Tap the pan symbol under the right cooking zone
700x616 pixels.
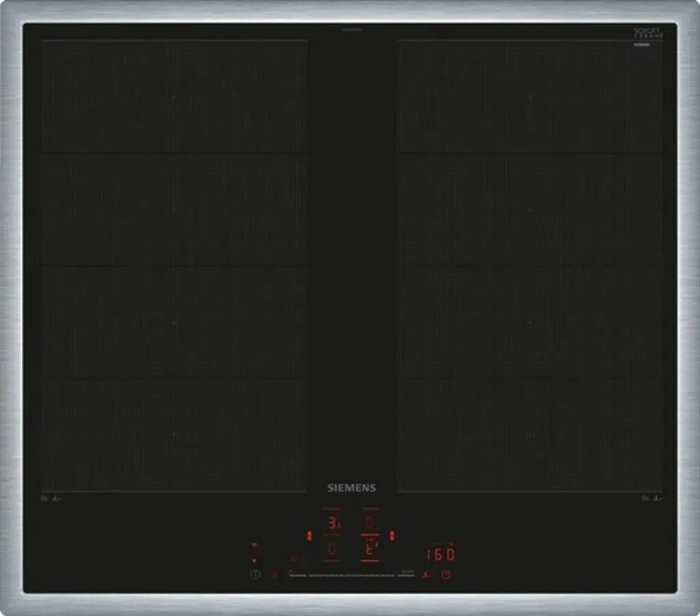tap(658, 498)
